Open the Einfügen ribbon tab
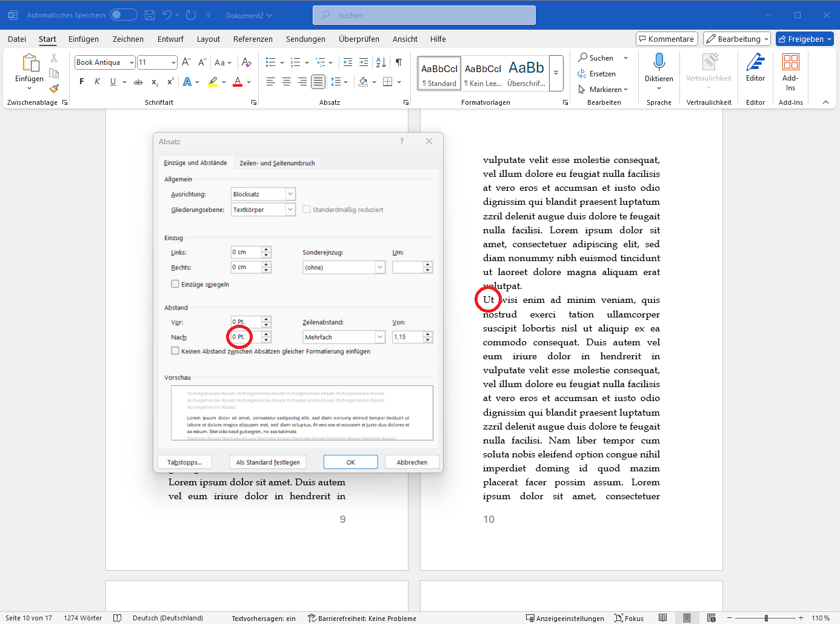Image resolution: width=840 pixels, height=624 pixels. [x=84, y=39]
